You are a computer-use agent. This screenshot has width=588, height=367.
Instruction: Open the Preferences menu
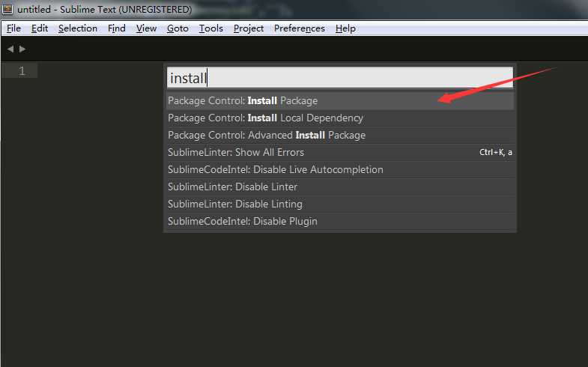click(300, 28)
